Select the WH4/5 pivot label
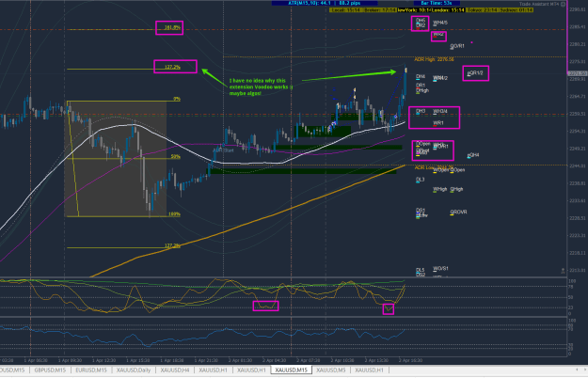 pos(440,23)
